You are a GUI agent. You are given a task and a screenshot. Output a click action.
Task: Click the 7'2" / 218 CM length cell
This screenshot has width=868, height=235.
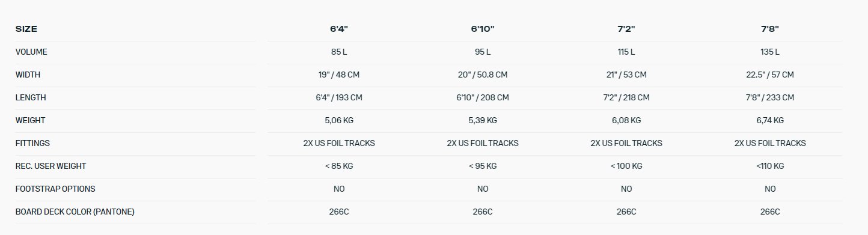coord(626,97)
